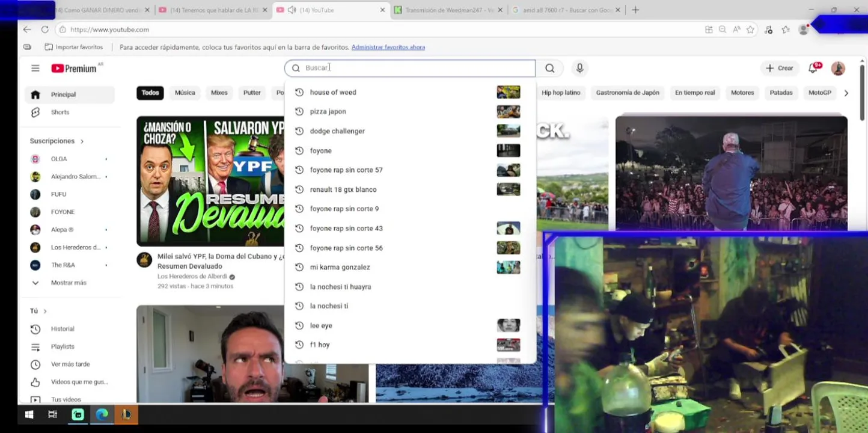The width and height of the screenshot is (868, 433).
Task: Open The R&A channel subscription
Action: click(70, 265)
